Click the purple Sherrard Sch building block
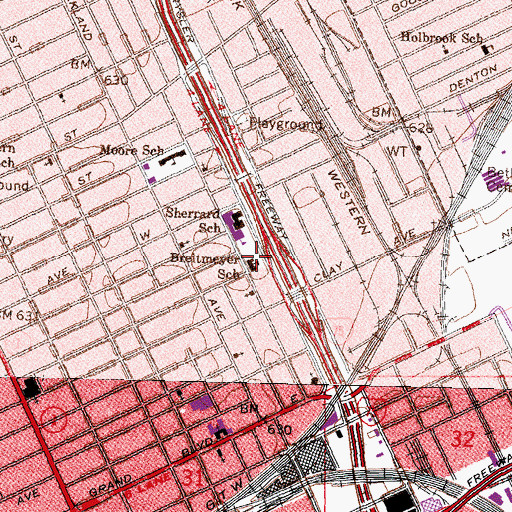512x512 pixels. (232, 226)
